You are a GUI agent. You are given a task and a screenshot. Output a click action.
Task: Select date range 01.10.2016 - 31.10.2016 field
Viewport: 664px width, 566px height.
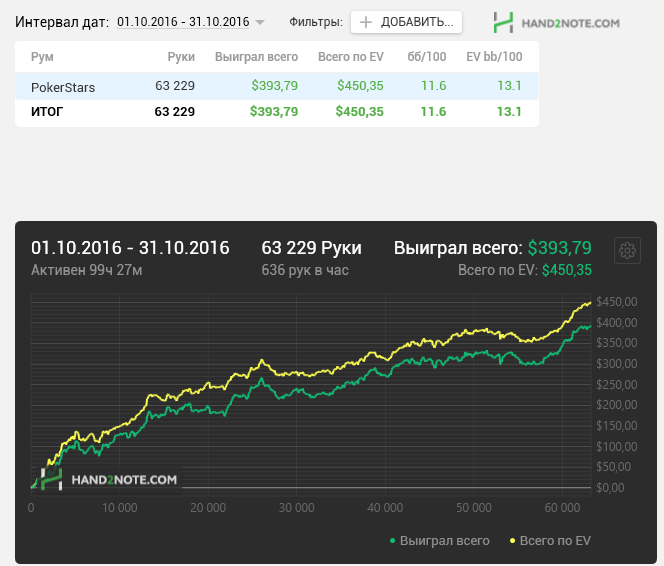(183, 22)
